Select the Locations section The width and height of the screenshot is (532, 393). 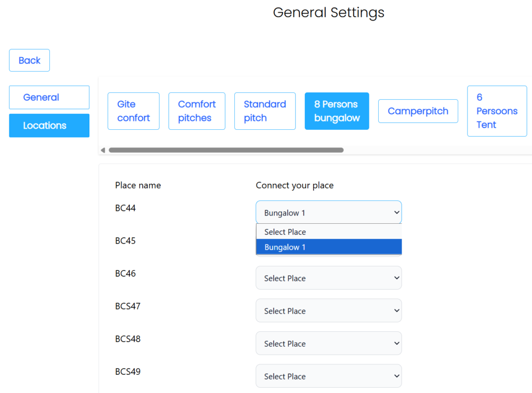49,125
